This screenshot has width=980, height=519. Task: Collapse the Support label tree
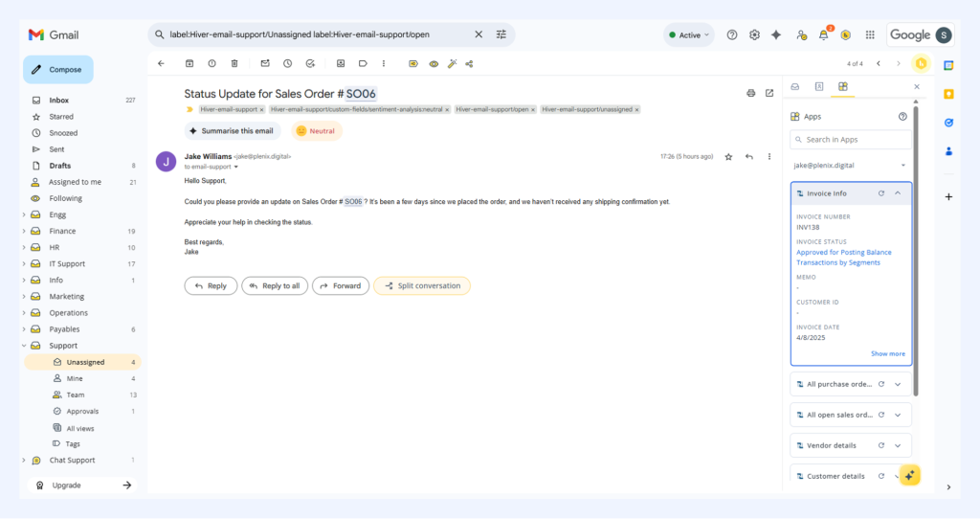pyautogui.click(x=24, y=346)
